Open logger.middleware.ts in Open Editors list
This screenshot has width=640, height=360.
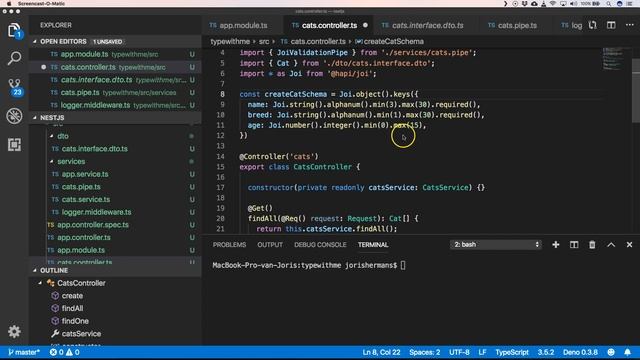(115, 105)
